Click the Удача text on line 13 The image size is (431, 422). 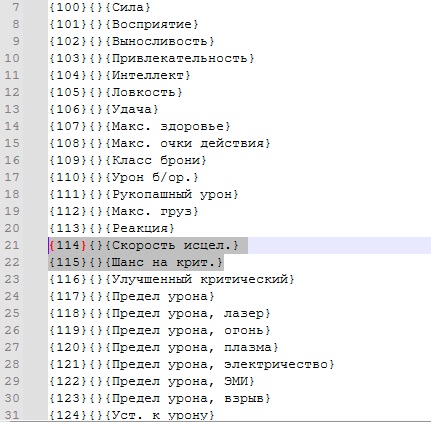[132, 109]
